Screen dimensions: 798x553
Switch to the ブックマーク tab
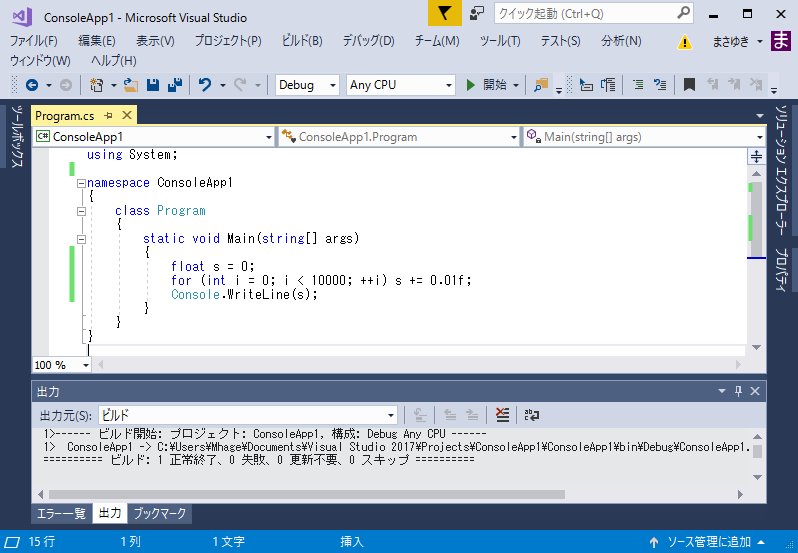(160, 513)
